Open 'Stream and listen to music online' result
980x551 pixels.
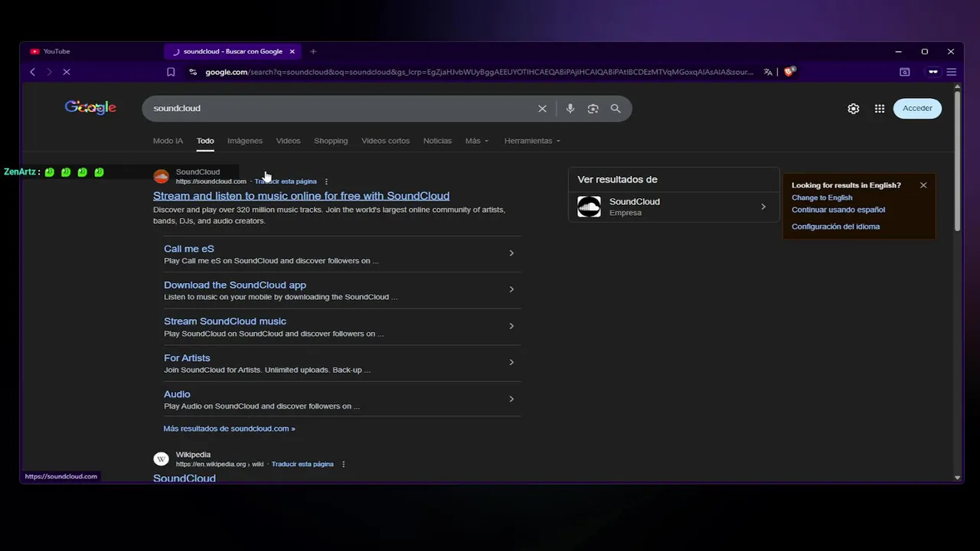(301, 196)
